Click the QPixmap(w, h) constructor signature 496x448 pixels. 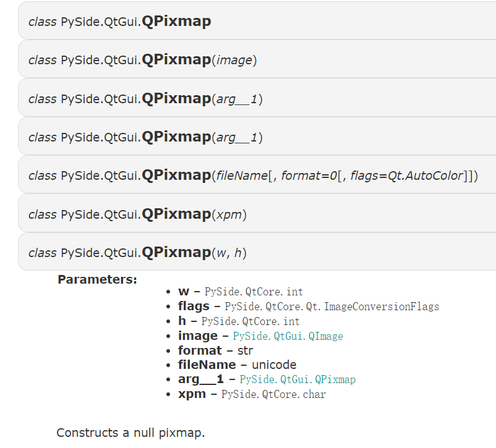click(137, 253)
